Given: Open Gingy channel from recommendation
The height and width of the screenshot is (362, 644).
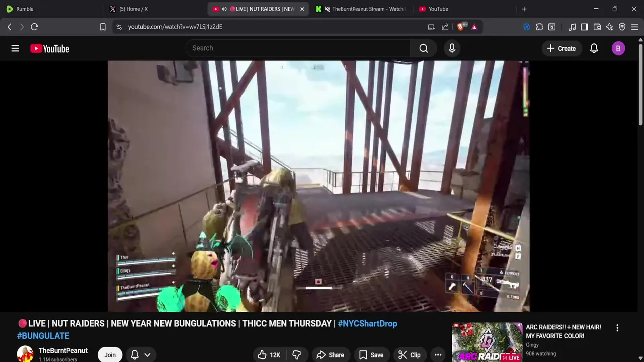Looking at the screenshot, I should point(532,345).
